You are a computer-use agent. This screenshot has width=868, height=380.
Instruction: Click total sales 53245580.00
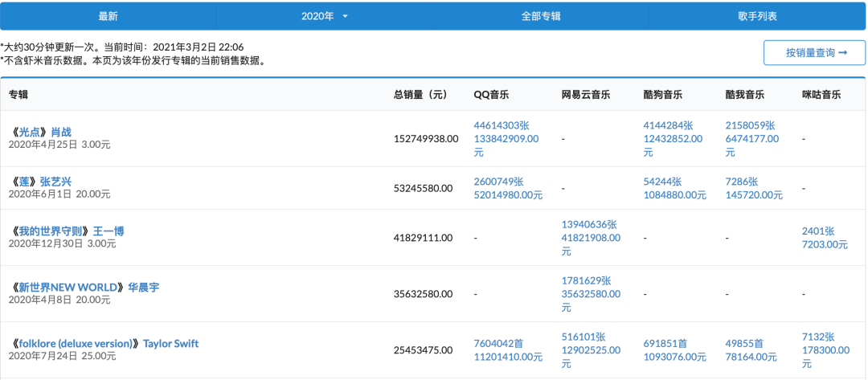click(x=423, y=188)
